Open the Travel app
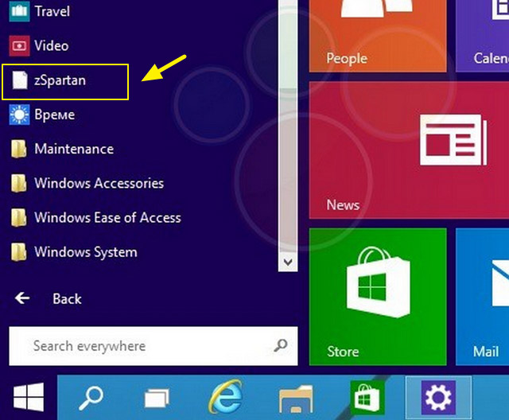The image size is (509, 420). 52,12
